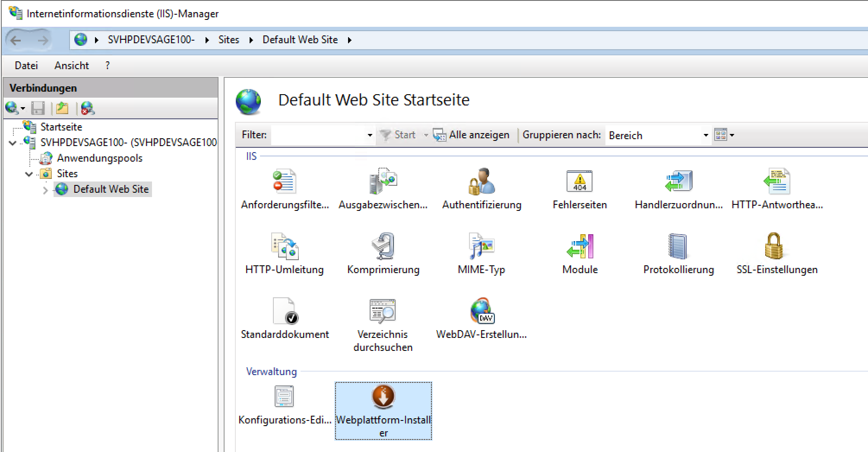The image size is (868, 452).
Task: Open the WebDAV-Erstellungsregeln icon
Action: (x=481, y=311)
